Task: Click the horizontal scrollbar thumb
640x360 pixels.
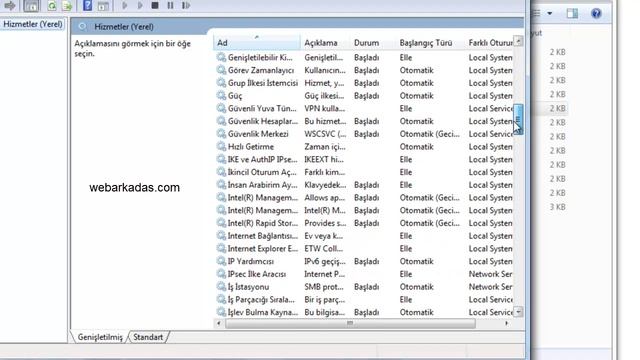Action: coord(350,323)
